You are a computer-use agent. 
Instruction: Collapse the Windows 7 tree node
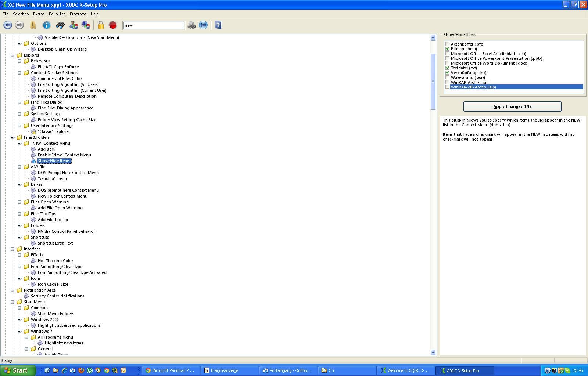[19, 331]
